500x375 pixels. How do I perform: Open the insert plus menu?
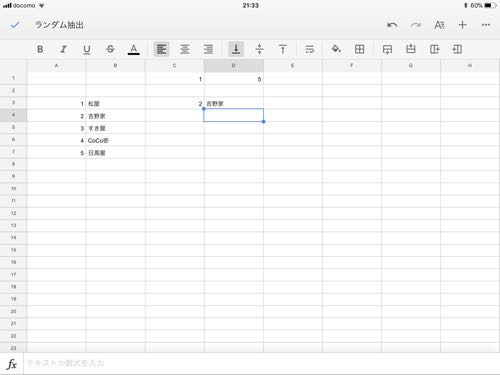point(462,25)
